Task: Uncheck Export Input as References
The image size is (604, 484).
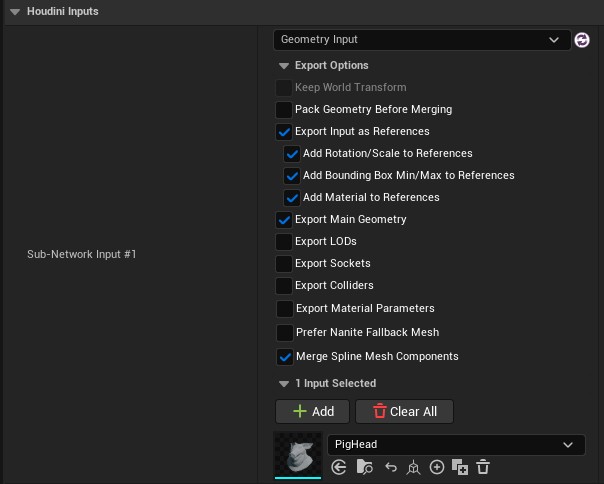Action: 284,131
